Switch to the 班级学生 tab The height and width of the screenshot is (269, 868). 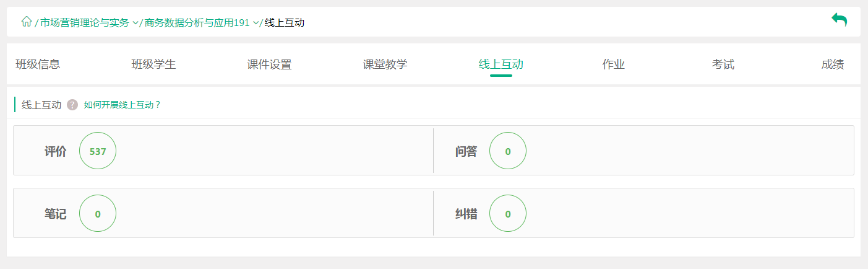coord(153,64)
